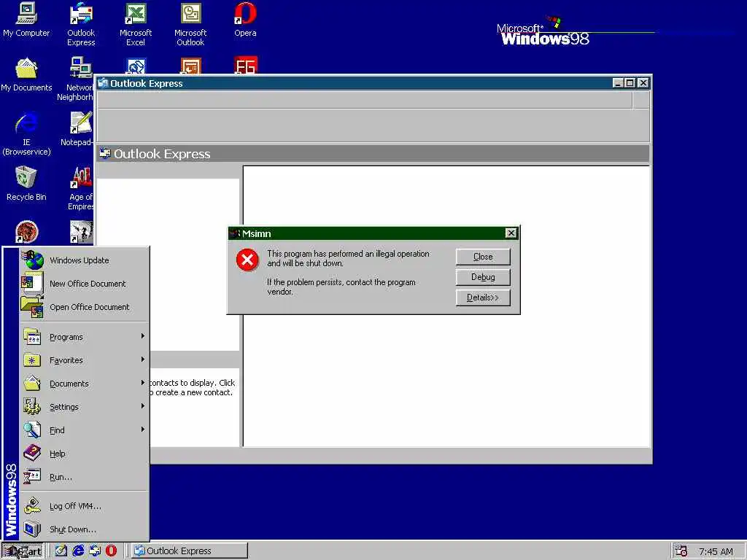Click the "illegal operation" error message text
This screenshot has height=560, width=747.
coord(348,259)
